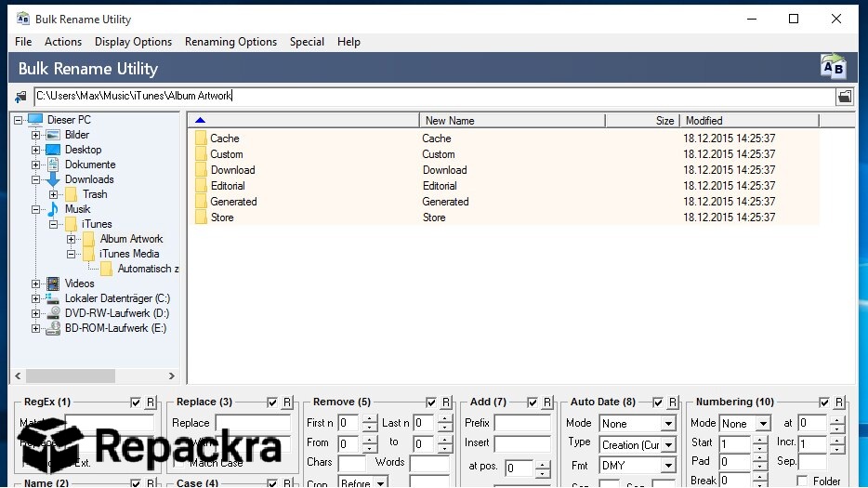Click the Bulk Rename Utility title bar icon
This screenshot has height=488, width=868.
22,19
